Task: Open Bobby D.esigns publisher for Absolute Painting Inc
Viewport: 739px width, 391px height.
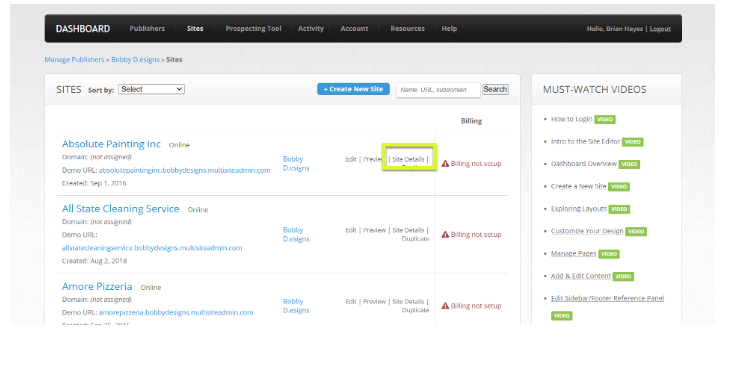Action: click(x=296, y=163)
